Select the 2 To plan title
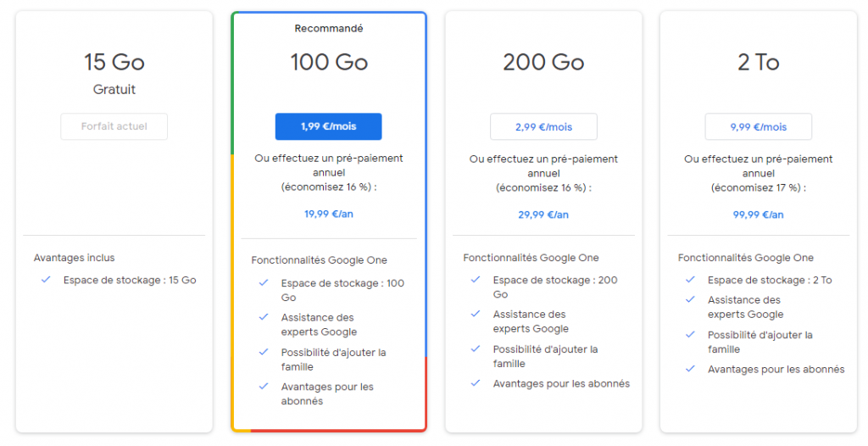 tap(758, 63)
